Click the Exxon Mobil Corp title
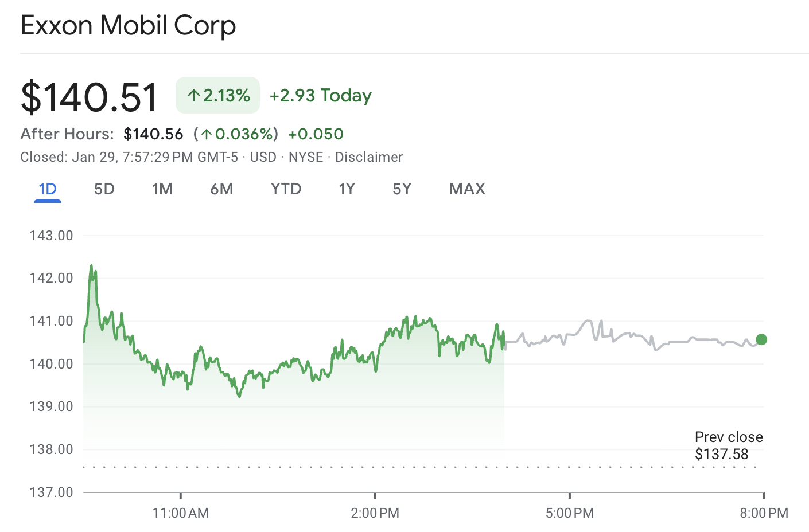809x532 pixels. 128,25
